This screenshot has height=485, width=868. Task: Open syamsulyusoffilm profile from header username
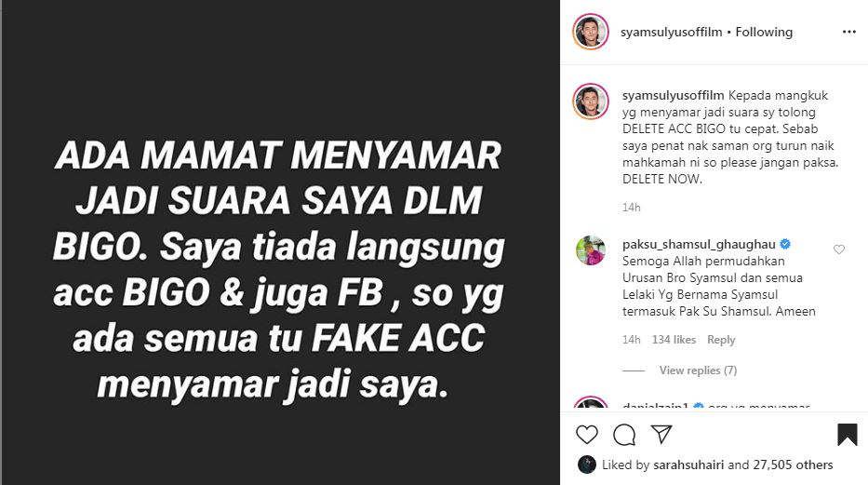671,32
